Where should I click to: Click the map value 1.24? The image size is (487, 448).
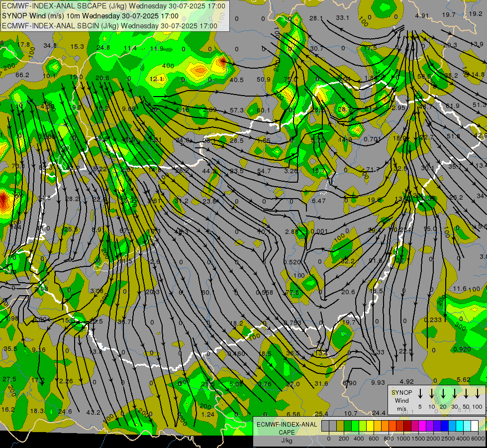[208, 415]
